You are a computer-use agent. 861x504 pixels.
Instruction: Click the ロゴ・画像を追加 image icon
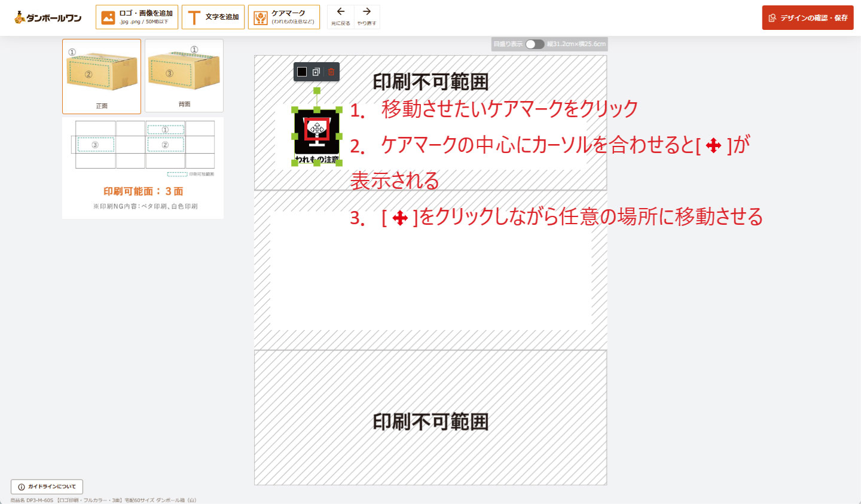108,17
